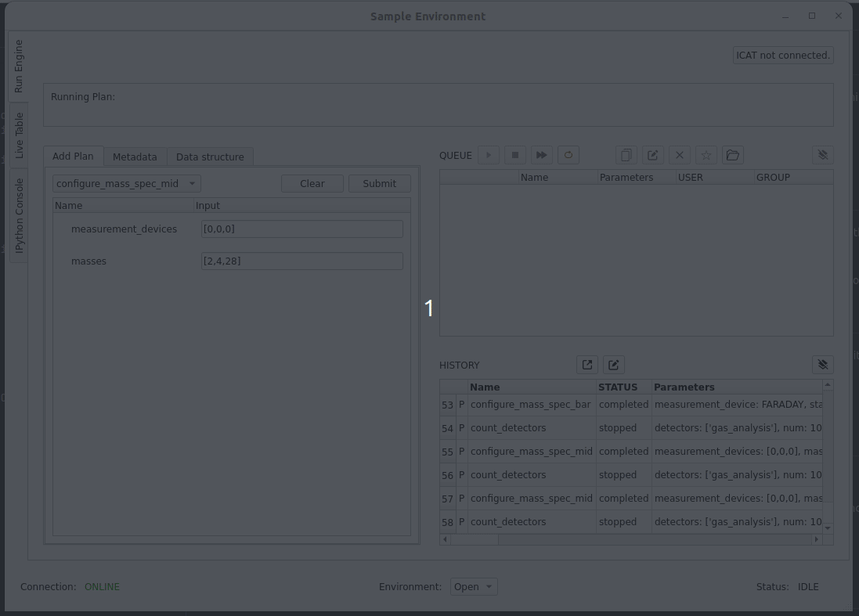Click the stopped status in row 58

point(623,522)
